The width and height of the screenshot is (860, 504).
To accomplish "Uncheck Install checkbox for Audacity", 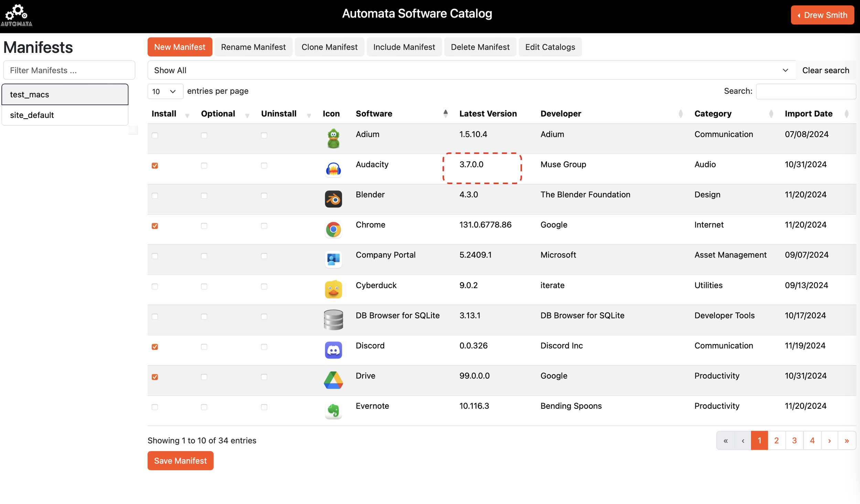I will pyautogui.click(x=155, y=166).
